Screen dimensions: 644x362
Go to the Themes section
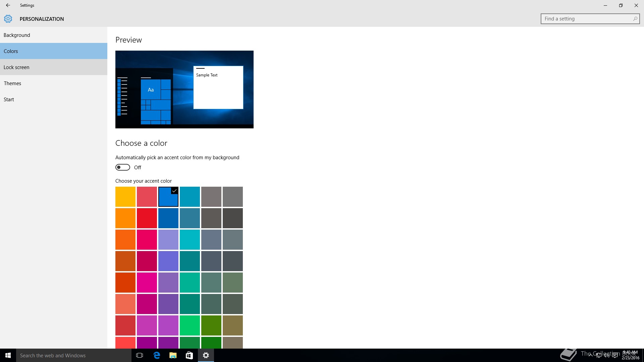12,83
